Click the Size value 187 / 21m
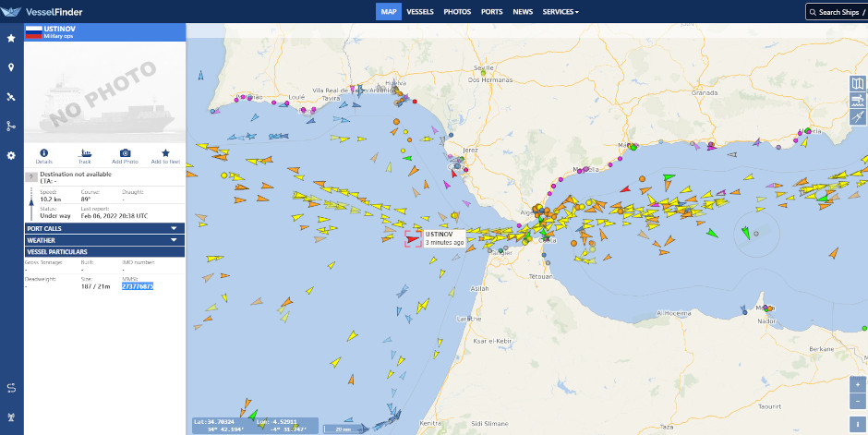868x435 pixels. pyautogui.click(x=96, y=286)
